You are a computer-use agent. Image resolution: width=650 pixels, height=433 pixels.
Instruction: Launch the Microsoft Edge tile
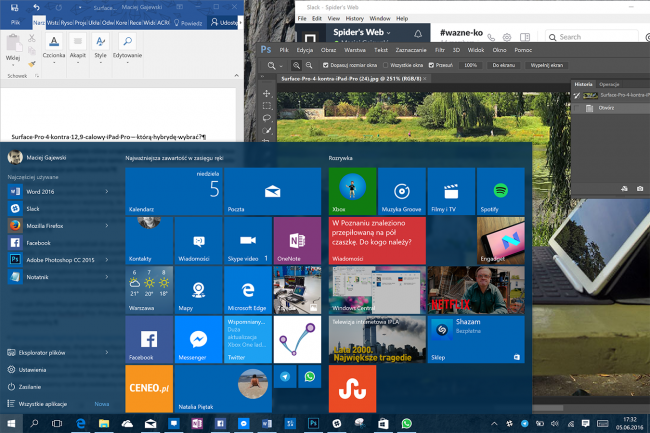tap(248, 290)
